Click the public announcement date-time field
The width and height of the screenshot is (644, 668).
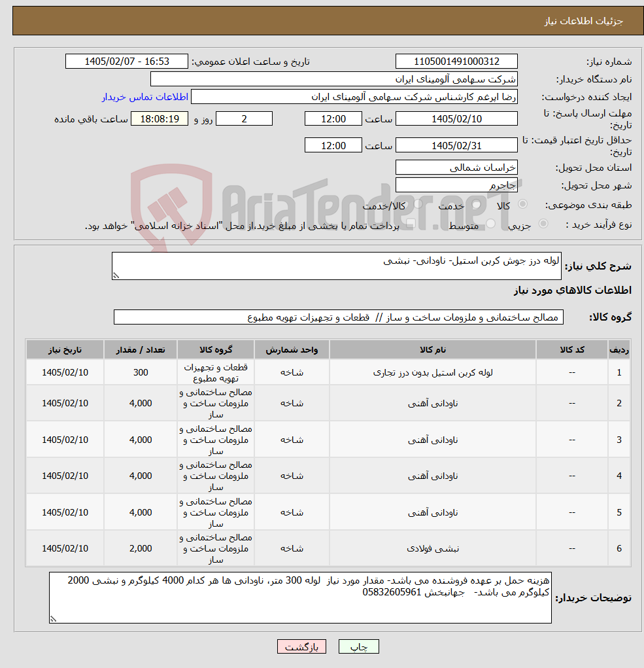click(x=126, y=62)
